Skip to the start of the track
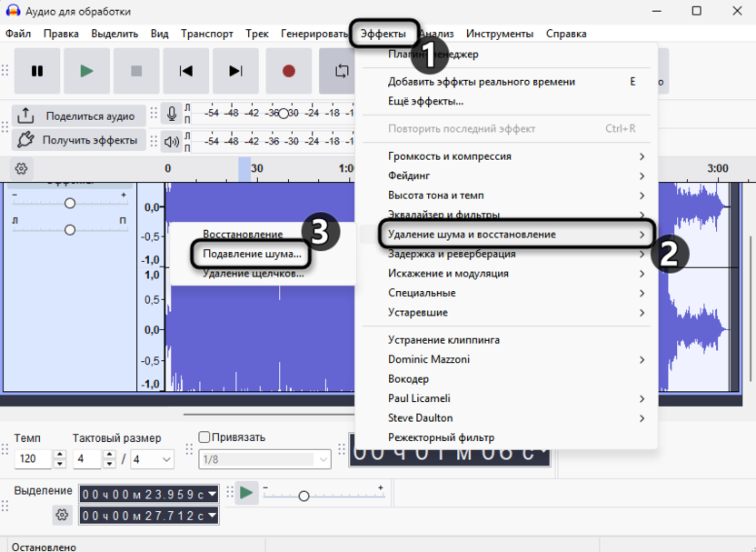Image resolution: width=756 pixels, height=552 pixels. 186,71
